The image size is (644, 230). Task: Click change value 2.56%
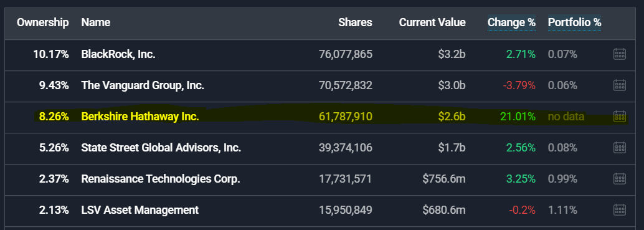[521, 148]
